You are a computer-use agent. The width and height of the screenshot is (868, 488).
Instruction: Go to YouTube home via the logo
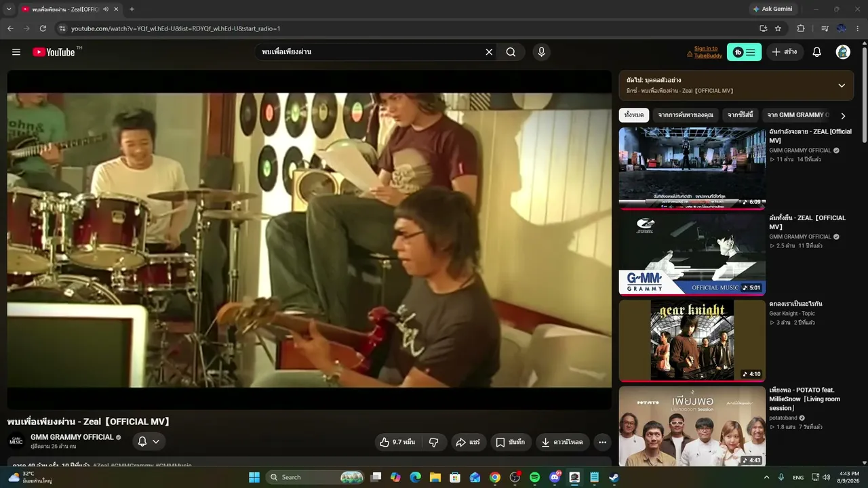tap(54, 52)
